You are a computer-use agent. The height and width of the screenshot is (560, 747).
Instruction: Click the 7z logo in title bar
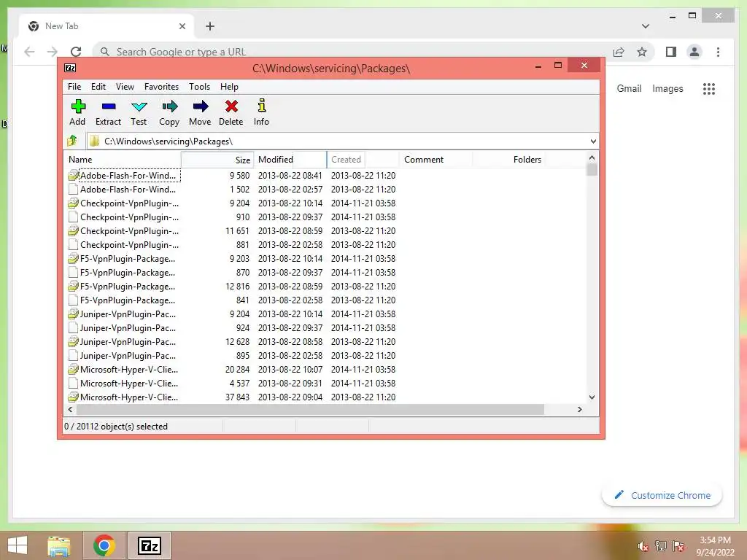[x=70, y=68]
